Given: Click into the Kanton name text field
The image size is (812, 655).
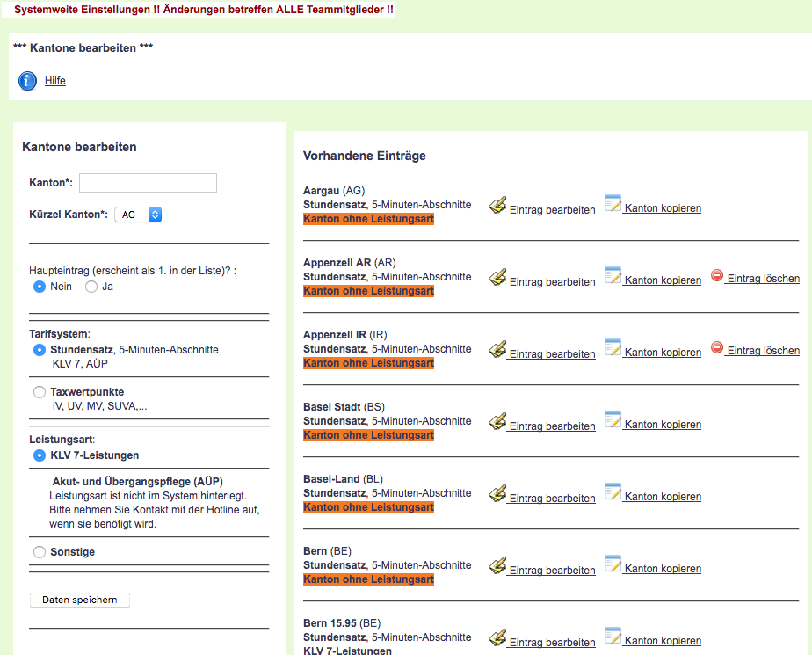Looking at the screenshot, I should coord(148,183).
